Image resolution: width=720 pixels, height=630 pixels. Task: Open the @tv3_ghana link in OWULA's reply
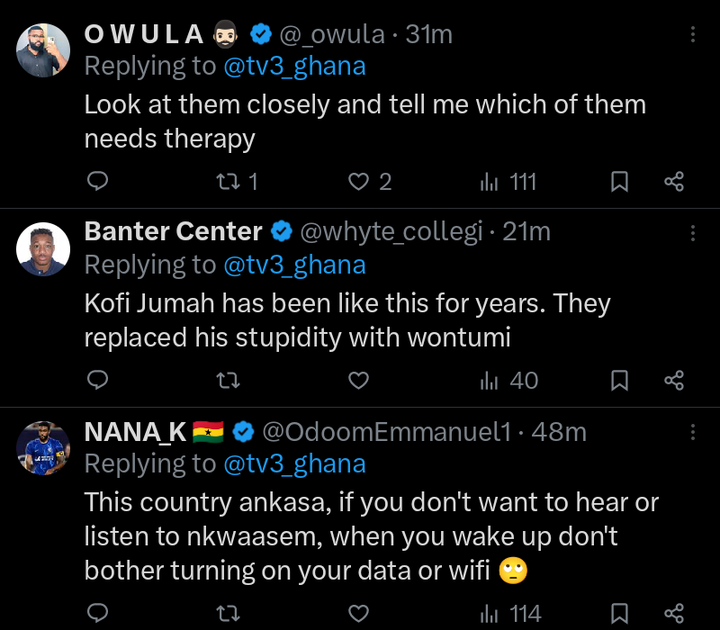tap(294, 67)
